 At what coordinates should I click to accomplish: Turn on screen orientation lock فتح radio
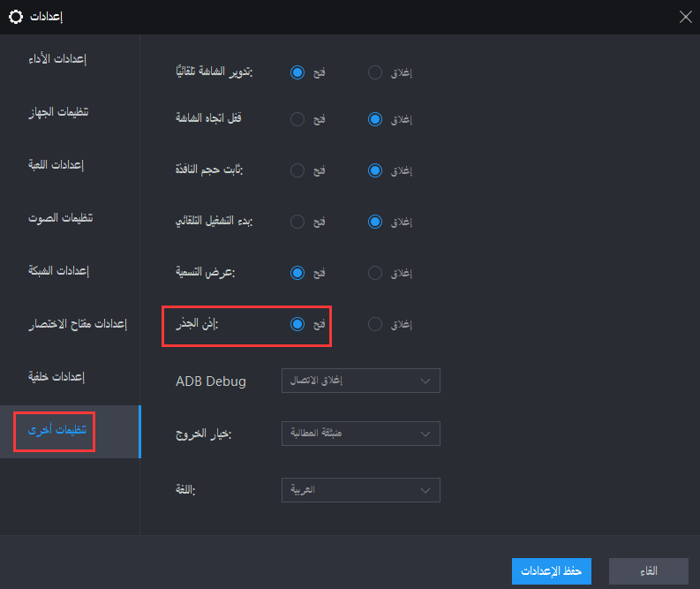point(297,119)
